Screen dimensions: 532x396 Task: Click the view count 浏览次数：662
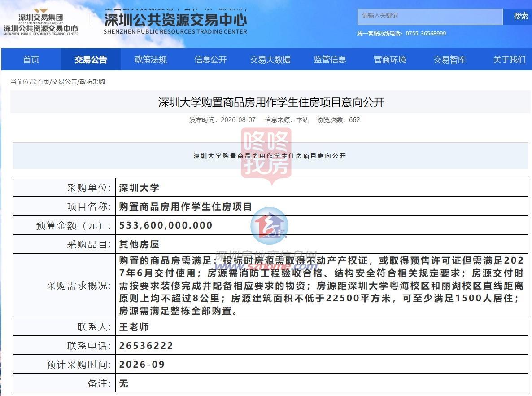tap(339, 120)
